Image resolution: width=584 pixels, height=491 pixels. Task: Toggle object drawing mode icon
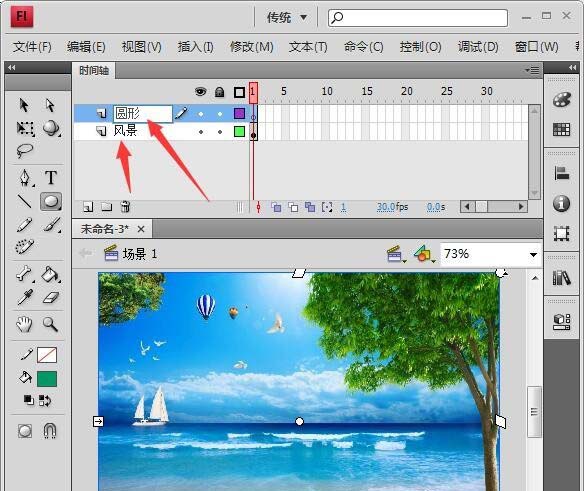coord(25,431)
